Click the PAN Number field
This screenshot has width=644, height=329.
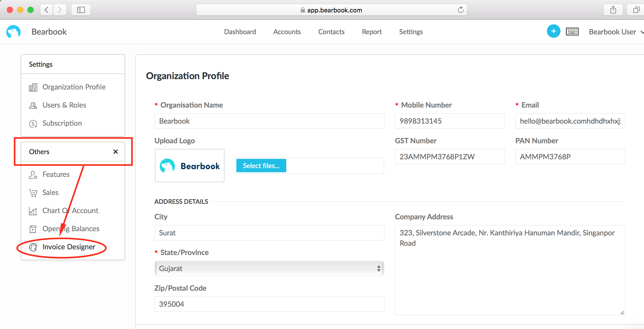pyautogui.click(x=570, y=157)
